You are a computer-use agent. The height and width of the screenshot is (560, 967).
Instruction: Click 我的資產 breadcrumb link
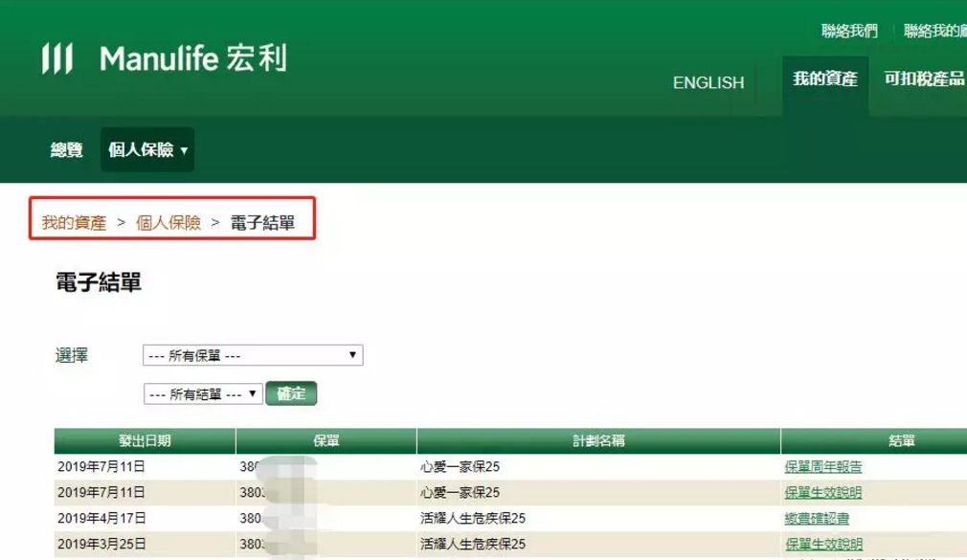[74, 223]
